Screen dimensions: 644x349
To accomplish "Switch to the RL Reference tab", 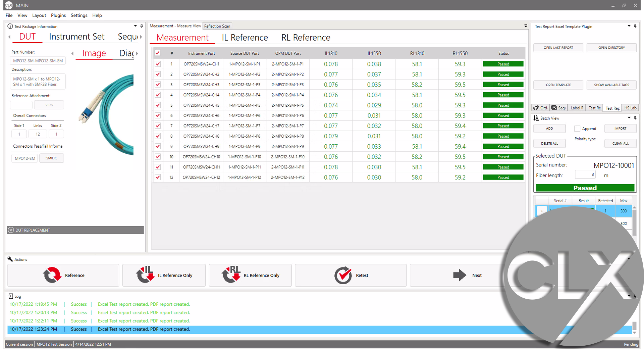I will [306, 38].
